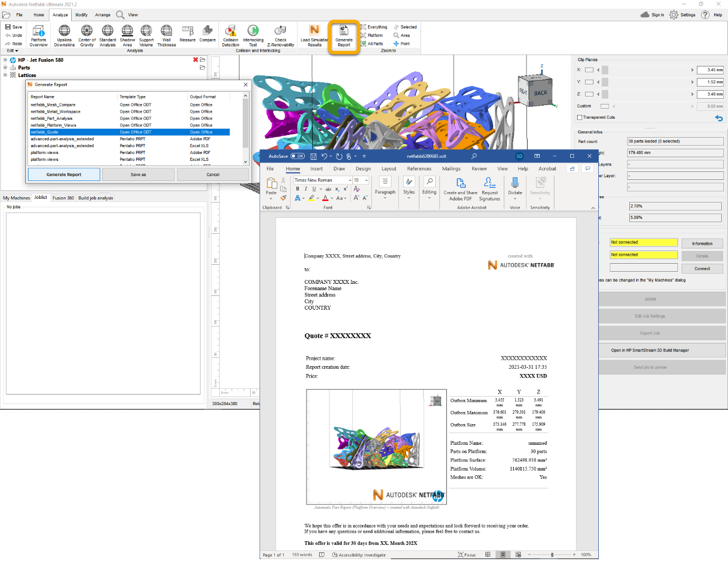
Task: Open Platform Overview in Netfabb ribbon
Action: tap(39, 36)
